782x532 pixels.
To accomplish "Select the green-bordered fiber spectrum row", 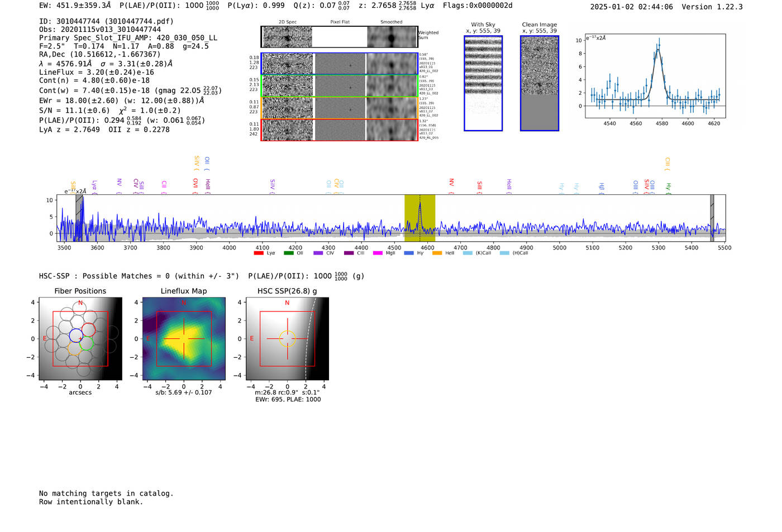I will (x=340, y=86).
